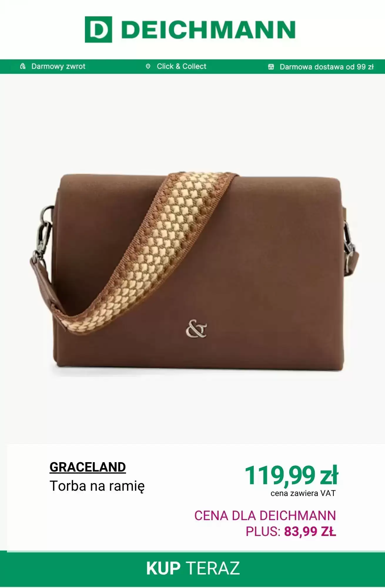The image size is (385, 588).
Task: Click the 119,99 zł price
Action: pos(292,475)
